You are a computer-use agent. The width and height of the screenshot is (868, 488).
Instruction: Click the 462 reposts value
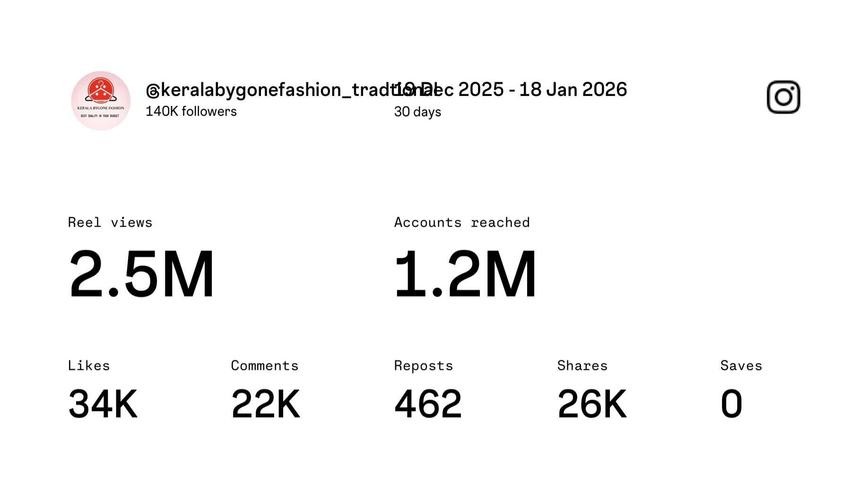[428, 404]
